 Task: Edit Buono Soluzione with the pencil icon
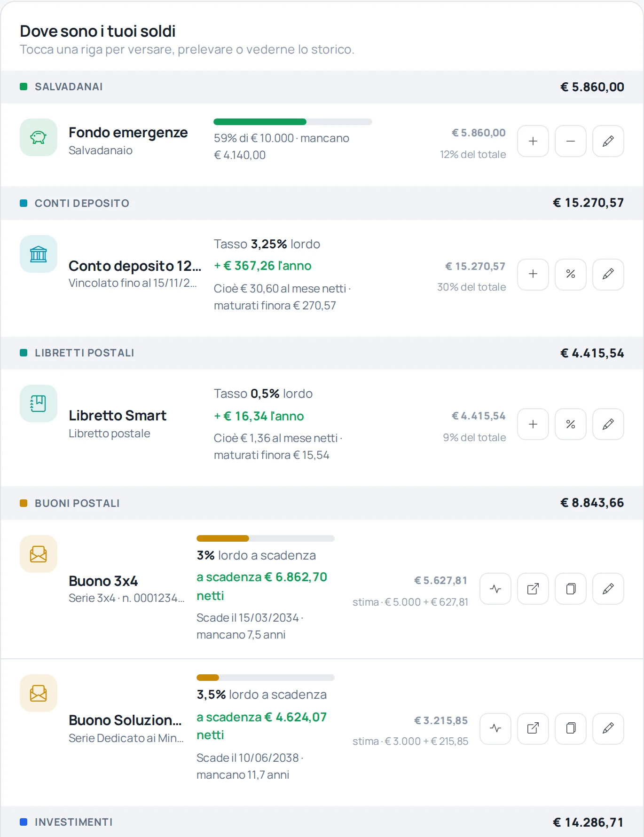pos(608,728)
